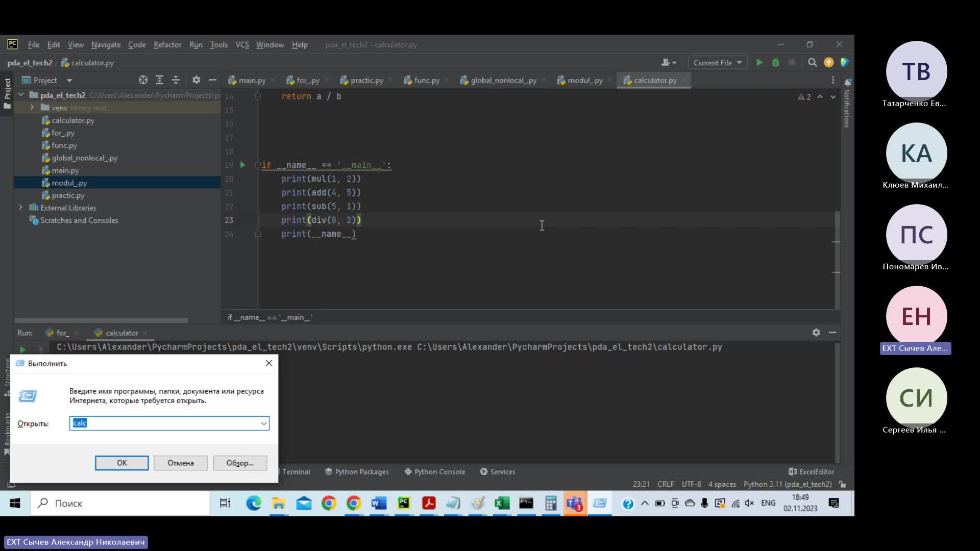This screenshot has width=980, height=551.
Task: Click the Windows Start button
Action: click(15, 503)
